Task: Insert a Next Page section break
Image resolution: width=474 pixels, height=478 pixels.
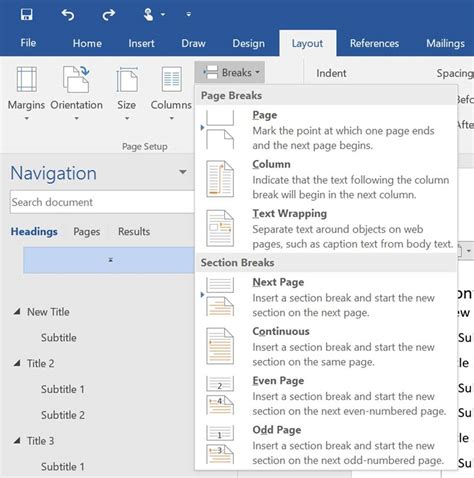Action: pyautogui.click(x=326, y=297)
